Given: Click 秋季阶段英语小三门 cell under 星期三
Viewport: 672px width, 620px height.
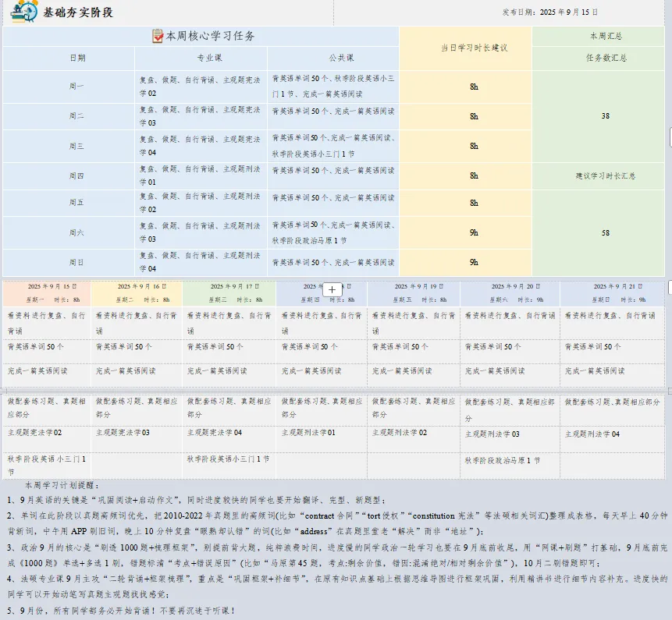Looking at the screenshot, I should tap(229, 466).
